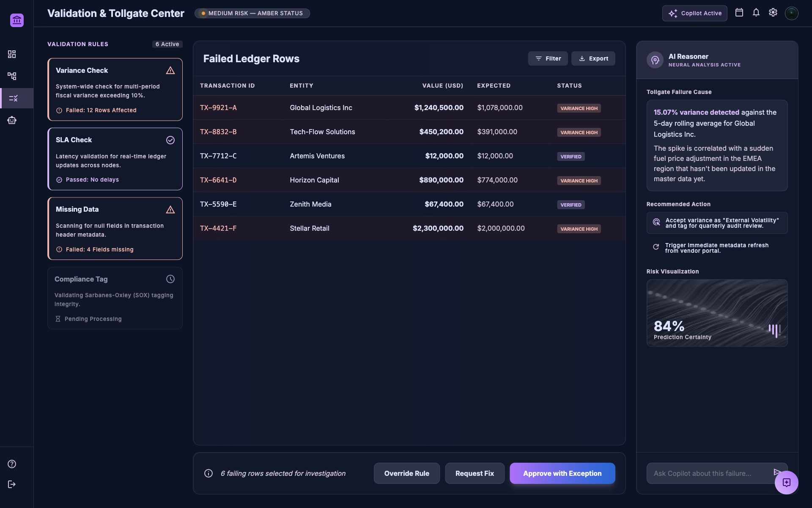Screen dimensions: 812x508
Task: Click the logout icon in sidebar
Action: 12,484
